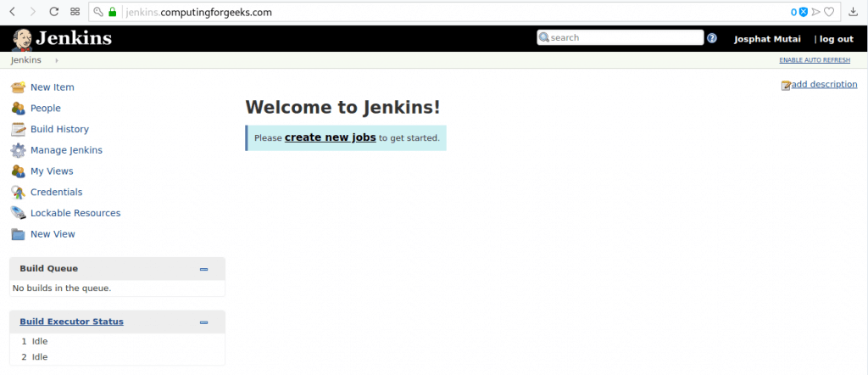Click in the Jenkins search box
Viewport: 868px width, 375px height.
tap(620, 37)
